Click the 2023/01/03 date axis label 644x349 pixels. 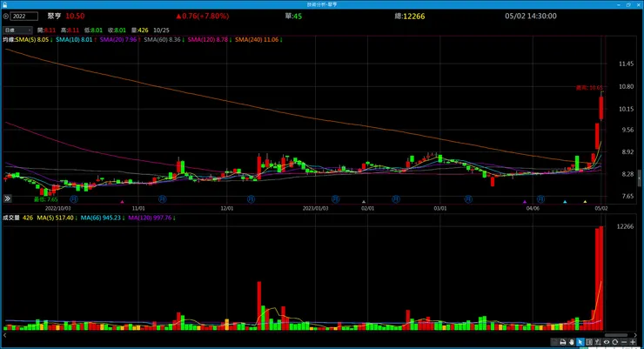(x=315, y=208)
